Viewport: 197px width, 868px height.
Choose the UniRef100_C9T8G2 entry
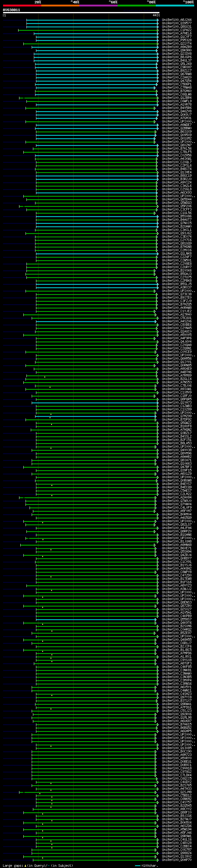tap(176, 772)
